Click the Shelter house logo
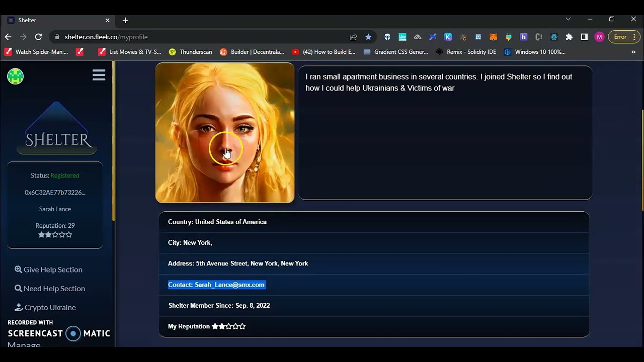Image resolution: width=644 pixels, height=362 pixels. 57,128
